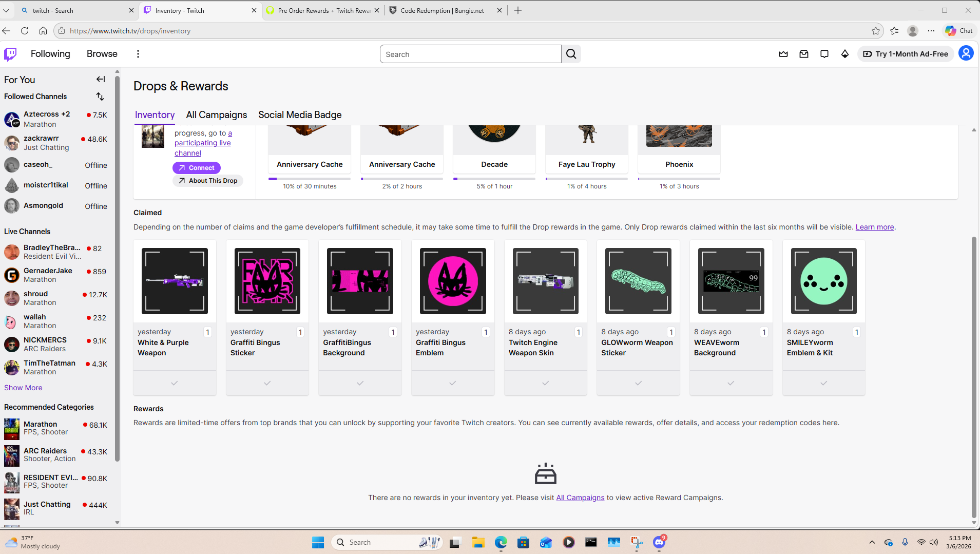
Task: Open the three-dot more menu
Action: pos(138,54)
